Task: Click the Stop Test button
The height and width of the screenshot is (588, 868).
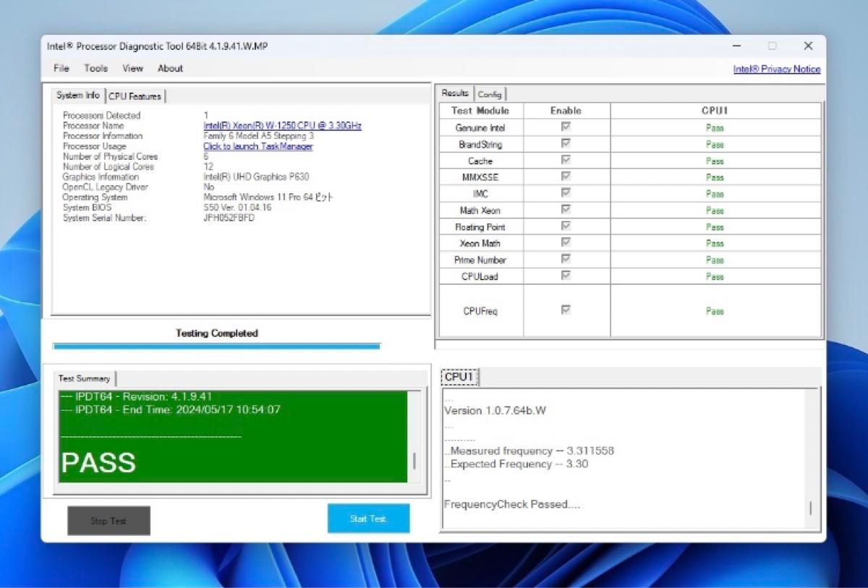Action: pyautogui.click(x=109, y=521)
